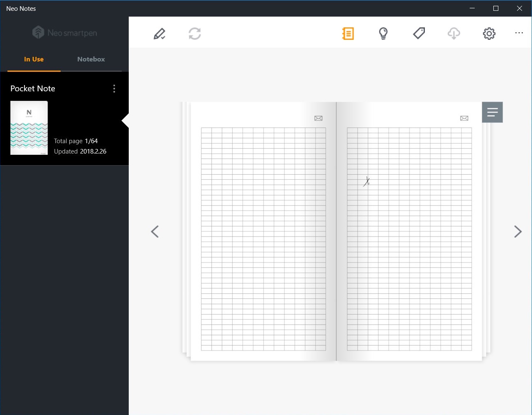
Task: Close the Neo Notes window
Action: (x=520, y=8)
